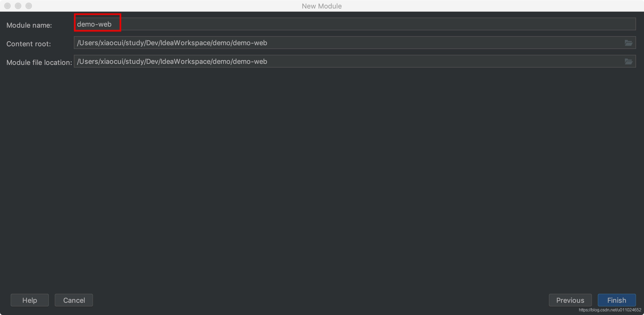Cancel the New Module dialog
The width and height of the screenshot is (644, 315).
coord(74,300)
